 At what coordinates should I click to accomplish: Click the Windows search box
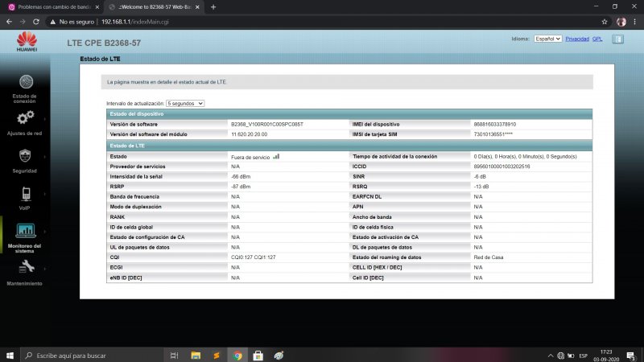click(92, 356)
